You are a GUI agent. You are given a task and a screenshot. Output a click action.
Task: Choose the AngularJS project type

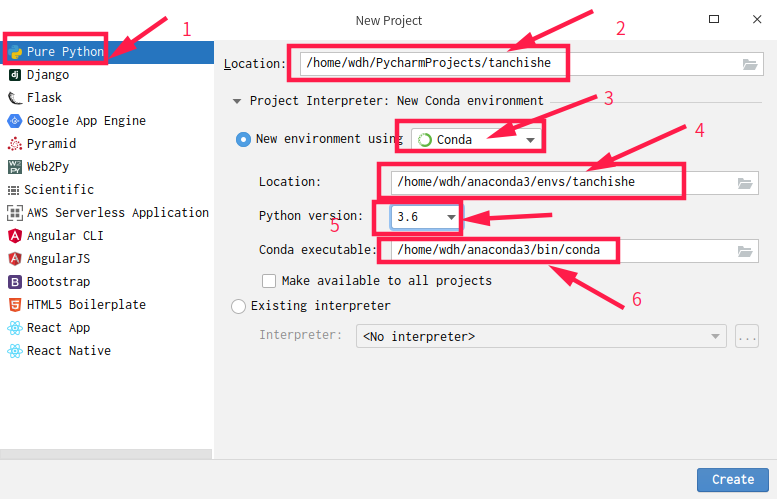pyautogui.click(x=107, y=259)
